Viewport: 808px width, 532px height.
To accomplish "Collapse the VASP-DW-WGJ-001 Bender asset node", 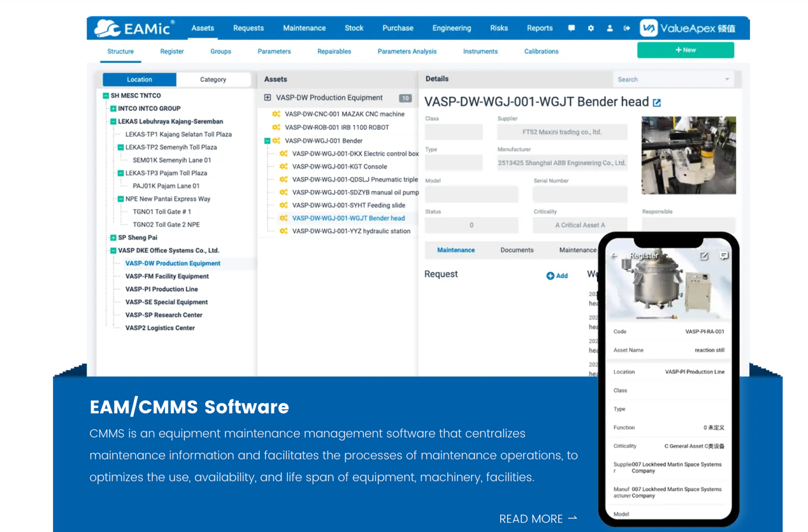I will point(267,141).
